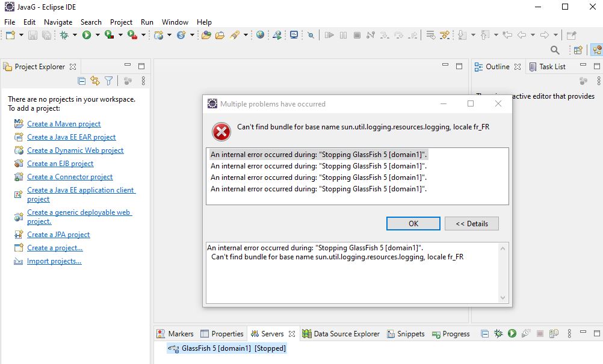Open the Run configurations dropdown arrow

click(97, 34)
